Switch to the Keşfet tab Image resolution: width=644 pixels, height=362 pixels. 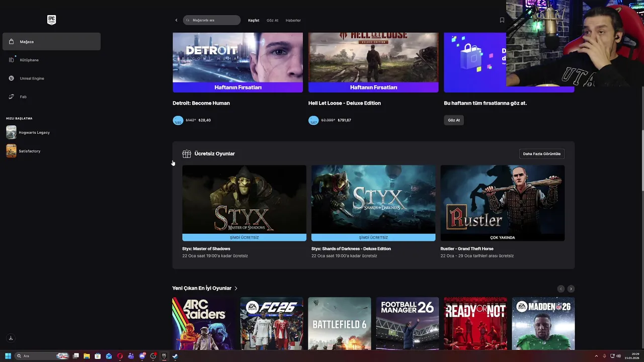coord(254,21)
